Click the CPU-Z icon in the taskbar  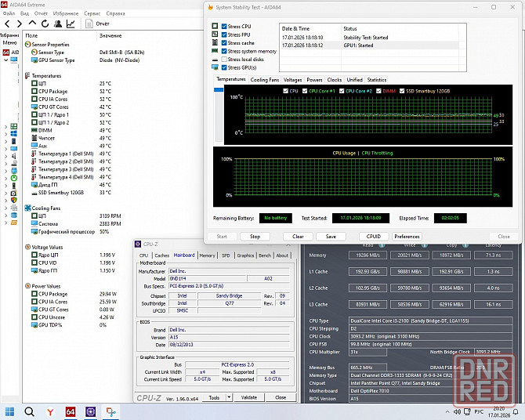click(89, 411)
